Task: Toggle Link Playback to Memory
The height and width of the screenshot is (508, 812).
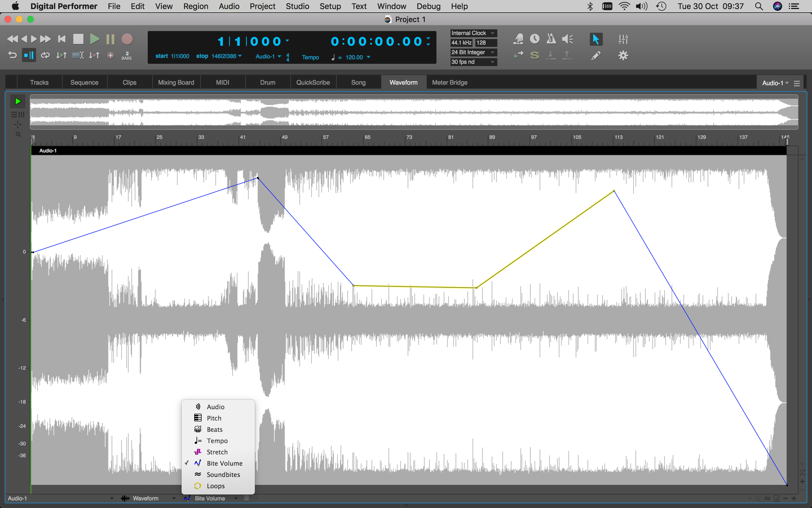Action: [61, 55]
